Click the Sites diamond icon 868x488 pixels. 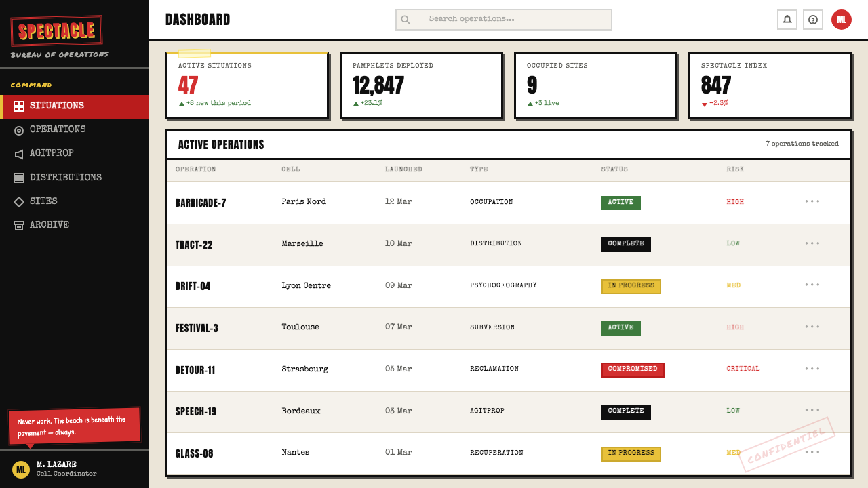[19, 201]
